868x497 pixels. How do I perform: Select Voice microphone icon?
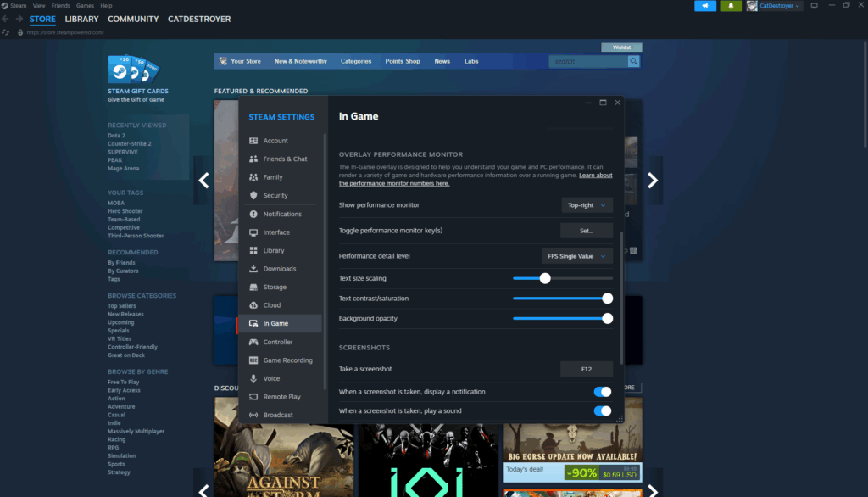click(x=253, y=378)
